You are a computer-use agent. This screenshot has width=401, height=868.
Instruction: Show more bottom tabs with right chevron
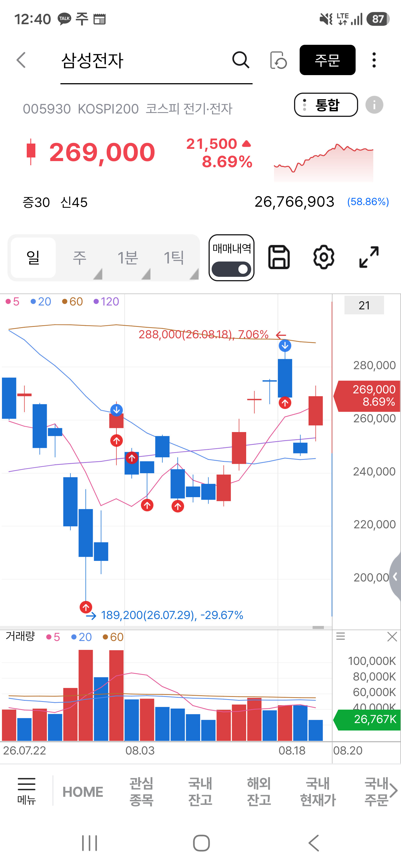[x=393, y=790]
